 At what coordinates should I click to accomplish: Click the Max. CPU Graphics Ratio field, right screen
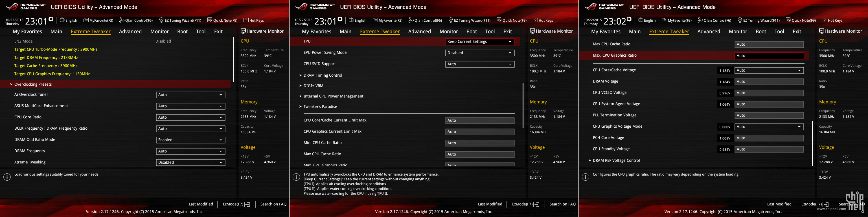pos(769,56)
